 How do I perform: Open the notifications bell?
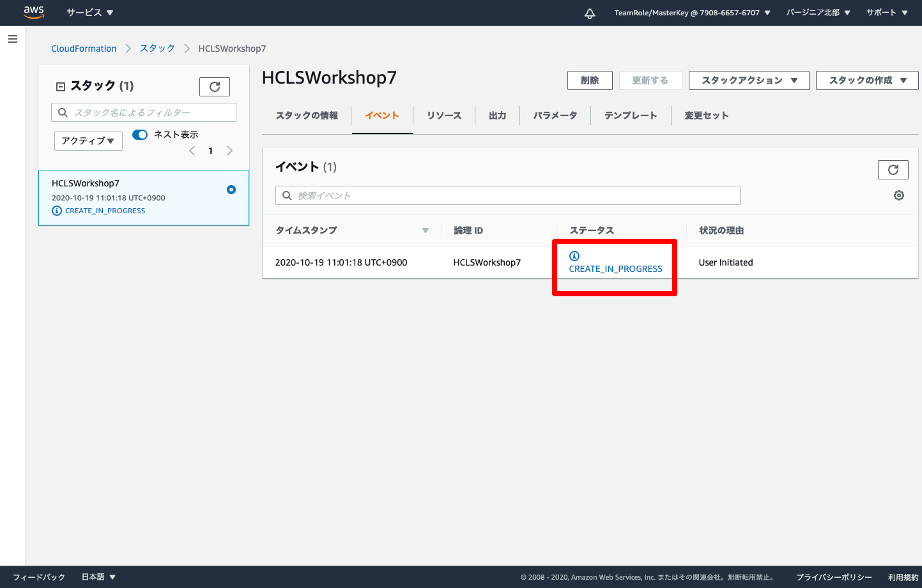[x=590, y=13]
